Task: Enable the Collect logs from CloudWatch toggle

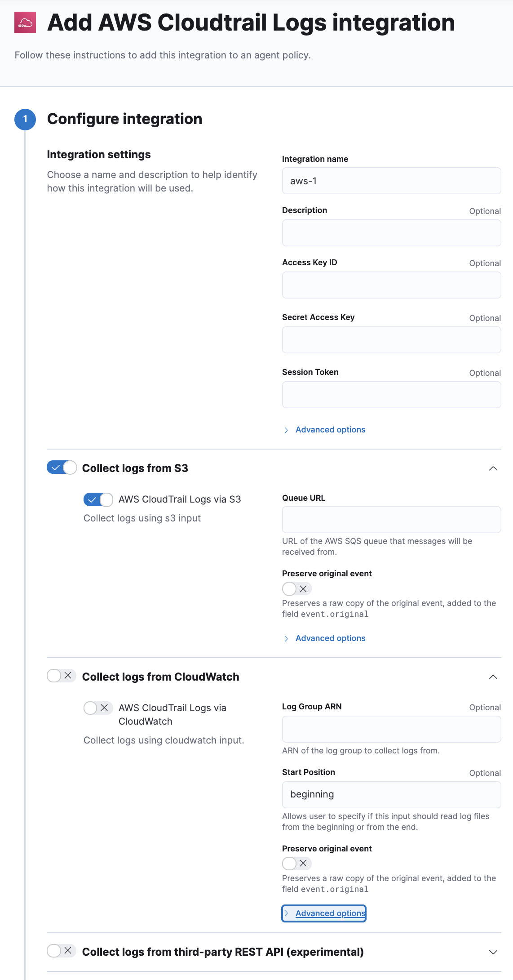Action: click(61, 676)
